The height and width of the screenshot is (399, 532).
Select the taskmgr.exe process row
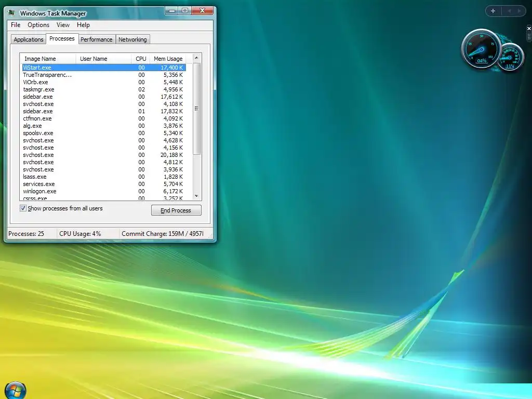tap(104, 89)
